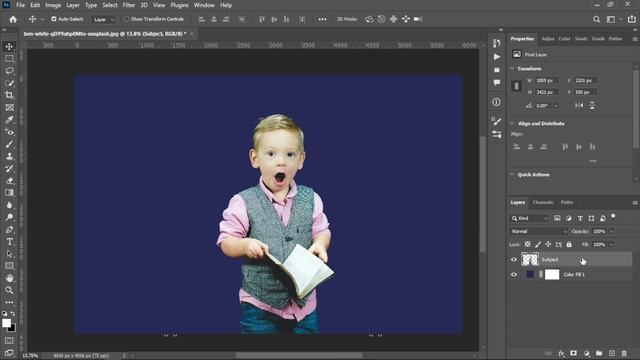Click the Share icon at top right
640x360 pixels.
point(632,19)
